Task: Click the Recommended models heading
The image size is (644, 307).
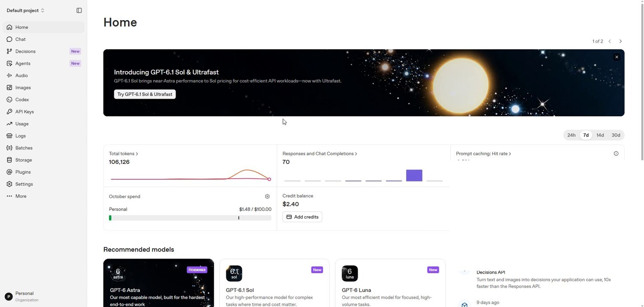Action: [139, 250]
